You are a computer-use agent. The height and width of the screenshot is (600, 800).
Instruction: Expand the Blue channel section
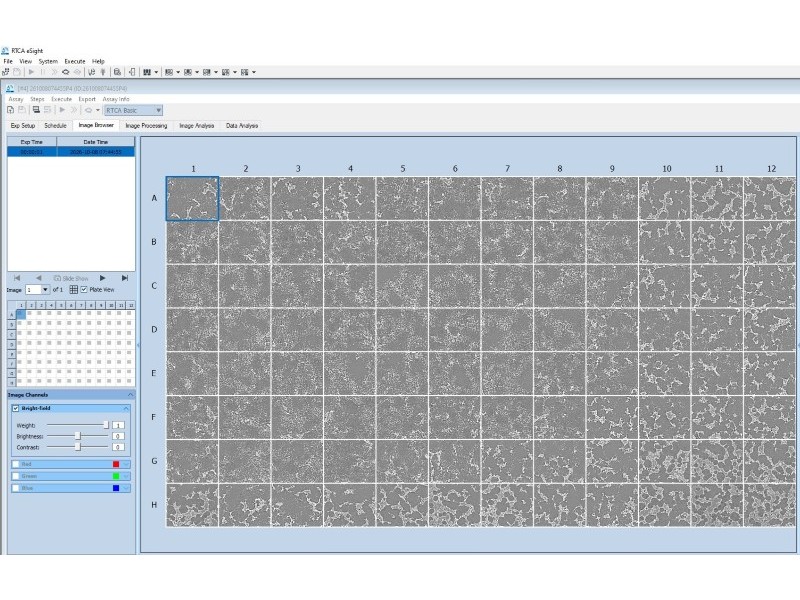(x=126, y=488)
